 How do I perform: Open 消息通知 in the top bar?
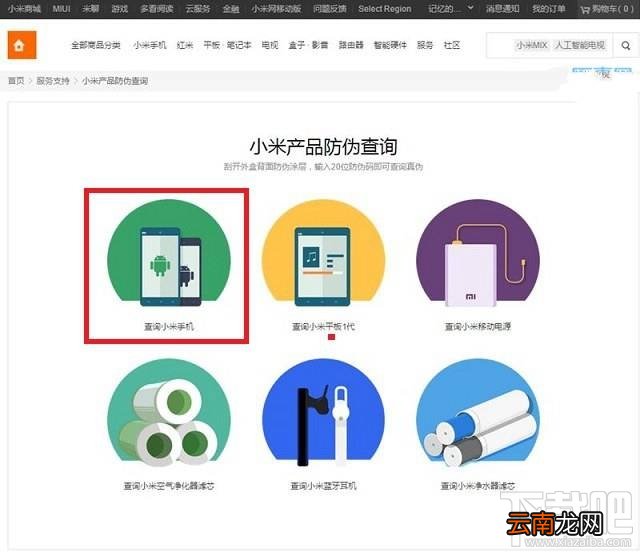[502, 9]
